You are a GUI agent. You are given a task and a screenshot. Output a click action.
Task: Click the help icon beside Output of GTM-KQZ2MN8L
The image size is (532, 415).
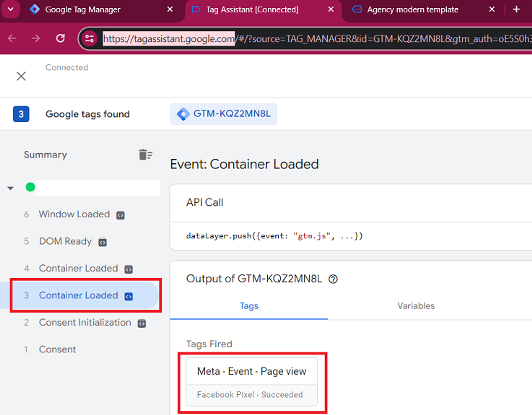[x=333, y=279]
